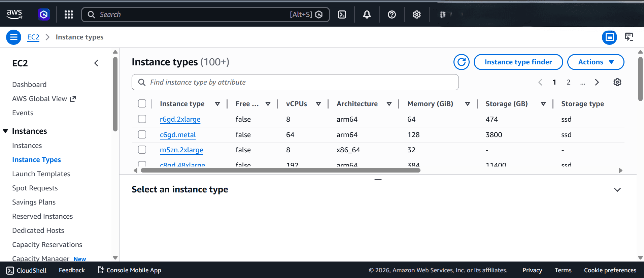The height and width of the screenshot is (278, 644).
Task: Open the blue split panel layout icon
Action: [x=610, y=37]
